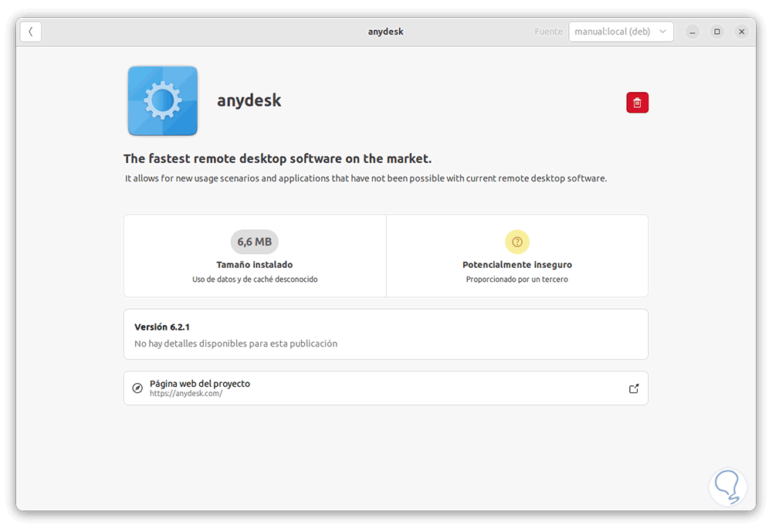This screenshot has height=532, width=772.
Task: Maximize the software window
Action: [x=717, y=32]
